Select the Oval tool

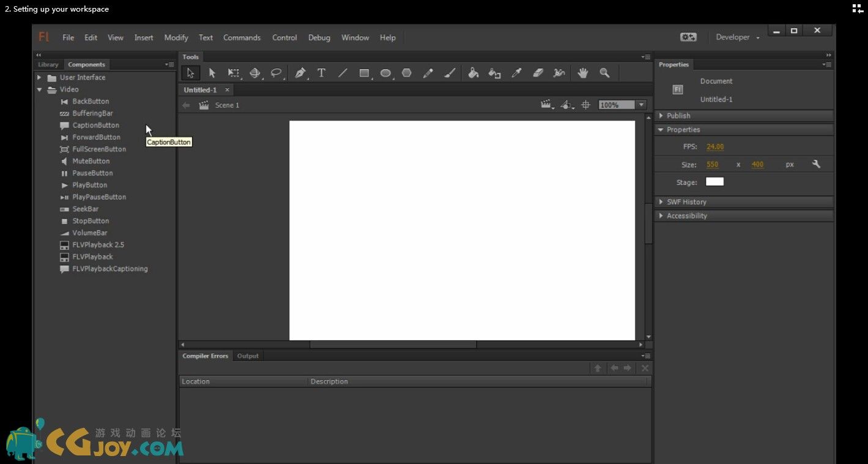385,73
